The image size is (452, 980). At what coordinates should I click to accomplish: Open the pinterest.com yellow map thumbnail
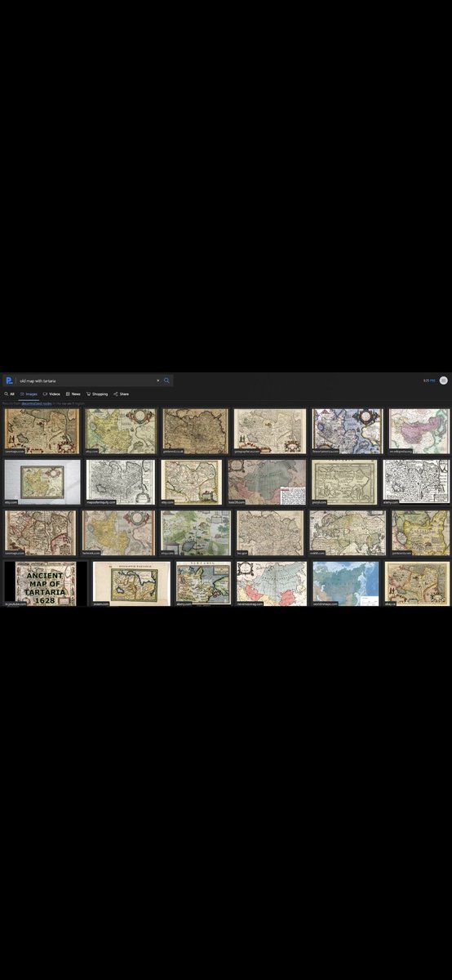click(420, 532)
